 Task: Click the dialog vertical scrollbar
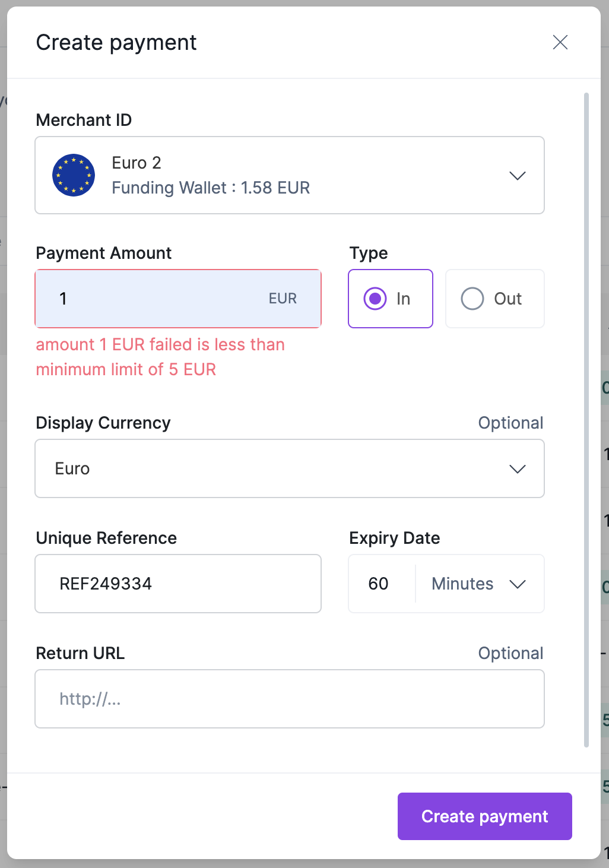tap(586, 420)
